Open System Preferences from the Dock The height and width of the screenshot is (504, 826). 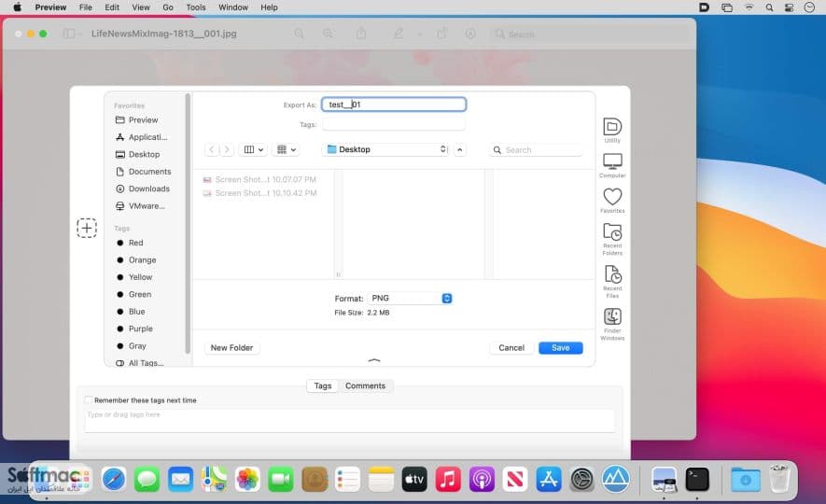point(582,480)
